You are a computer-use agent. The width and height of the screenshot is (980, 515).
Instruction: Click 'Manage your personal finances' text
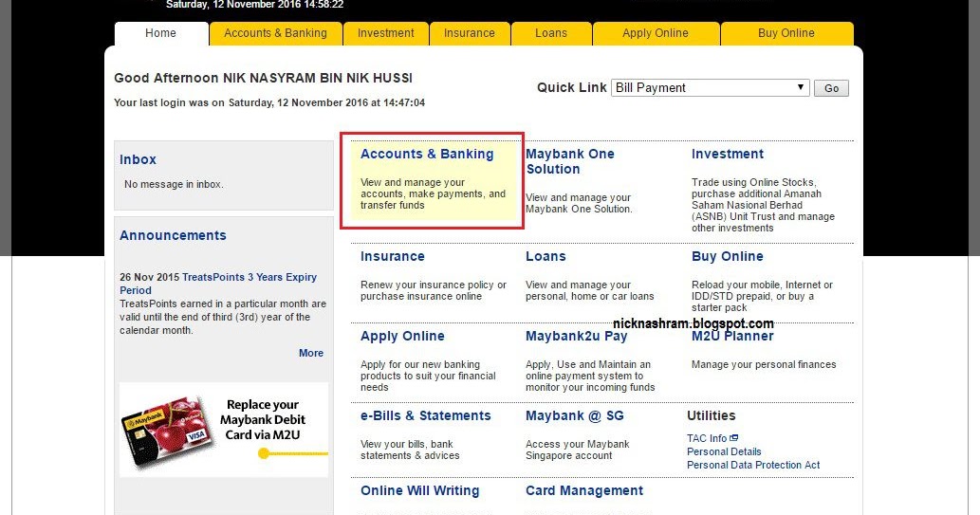pos(764,364)
